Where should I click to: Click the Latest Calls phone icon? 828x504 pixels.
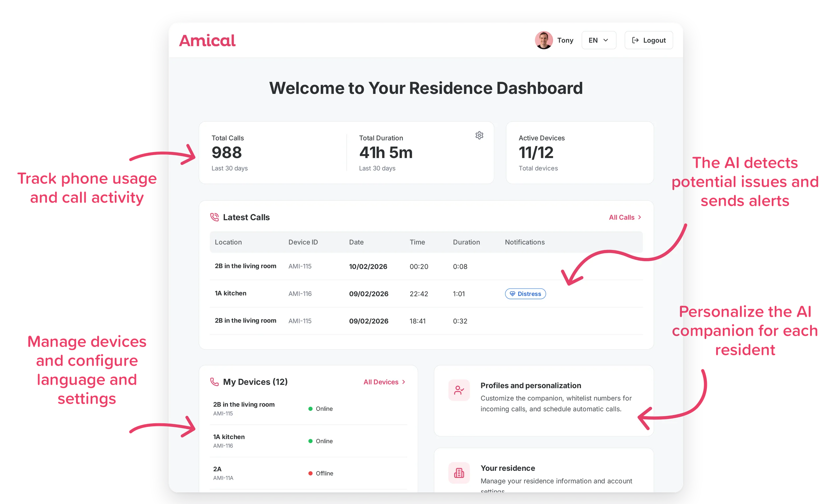(214, 217)
